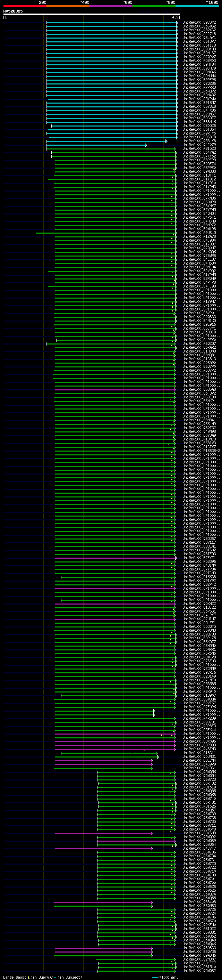Select the UniRef100_Q6AWP8 label

point(199,202)
